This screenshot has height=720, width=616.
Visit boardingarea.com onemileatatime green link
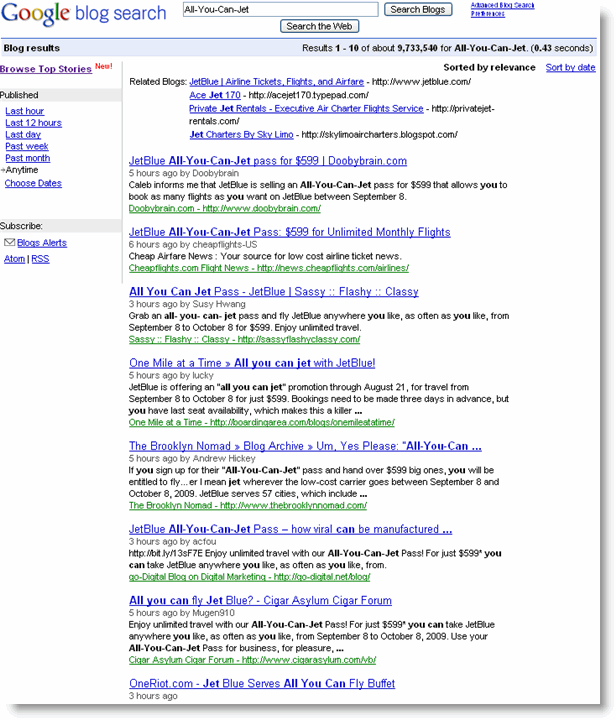pyautogui.click(x=262, y=422)
